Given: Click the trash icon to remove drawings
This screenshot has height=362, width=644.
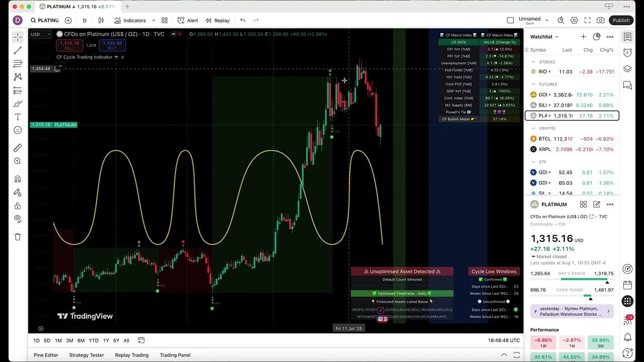Looking at the screenshot, I should (18, 237).
